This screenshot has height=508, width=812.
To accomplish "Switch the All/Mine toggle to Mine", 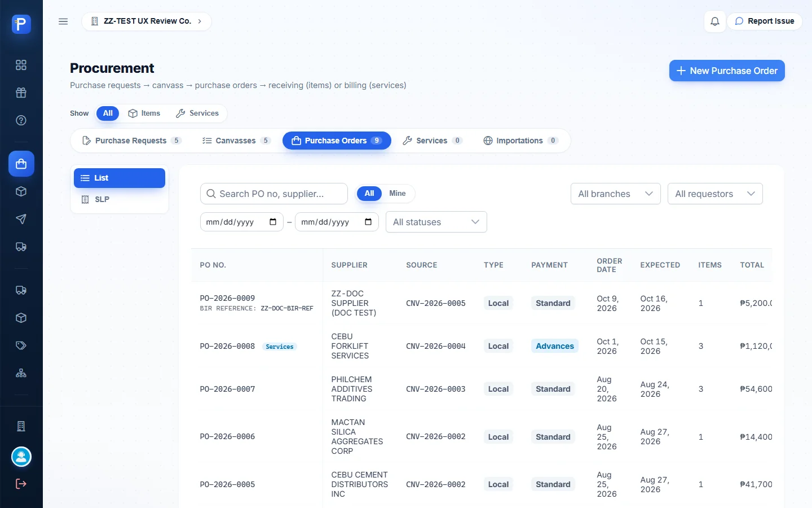I will [398, 194].
